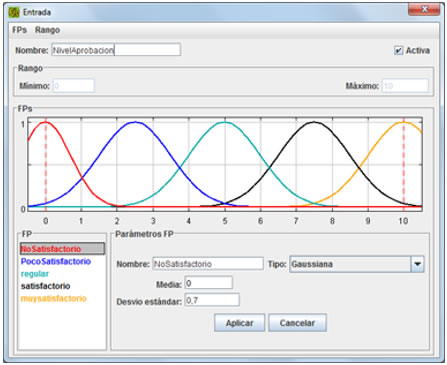The image size is (447, 365).
Task: Select muysatisfactorio in the FP list
Action: coord(53,298)
